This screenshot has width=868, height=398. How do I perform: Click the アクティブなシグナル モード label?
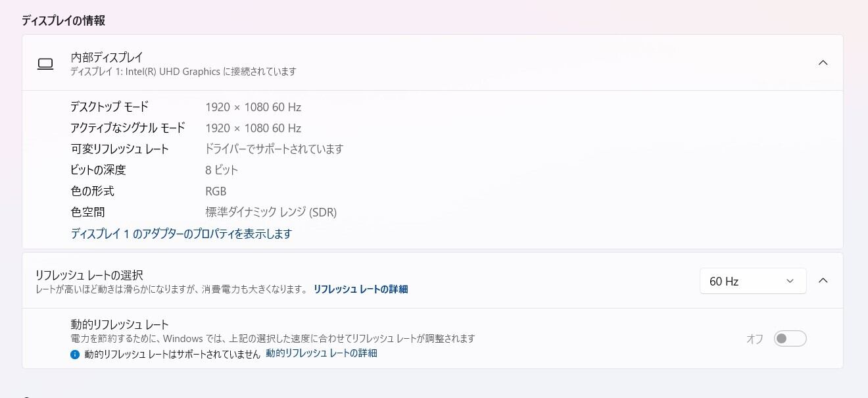click(128, 128)
